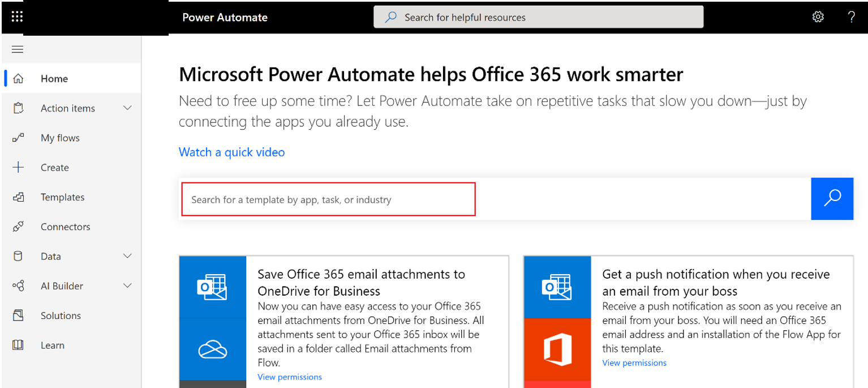Viewport: 868px width, 388px height.
Task: Click the Create plus icon
Action: 18,168
